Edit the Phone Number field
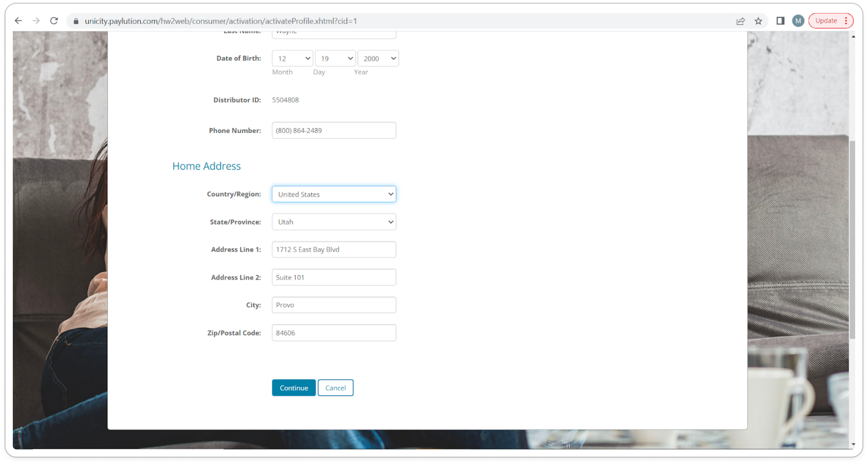 [x=334, y=131]
